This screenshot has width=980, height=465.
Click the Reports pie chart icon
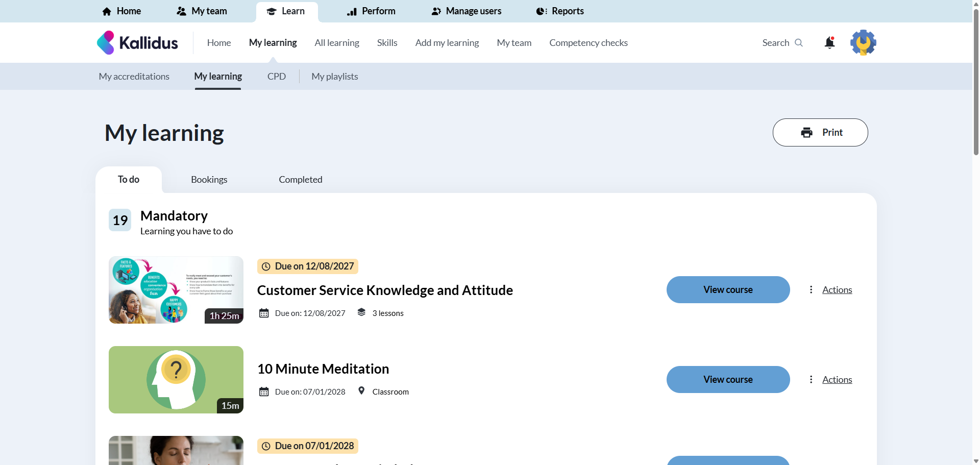[542, 11]
